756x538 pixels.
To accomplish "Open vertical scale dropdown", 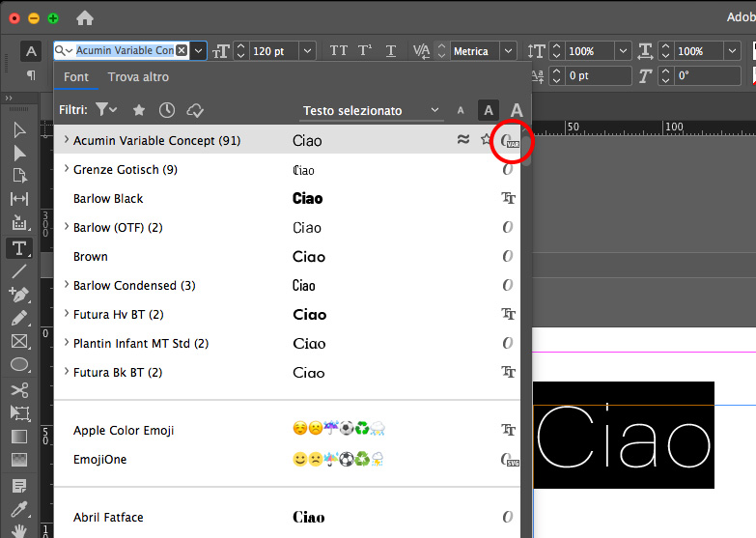I will point(623,50).
